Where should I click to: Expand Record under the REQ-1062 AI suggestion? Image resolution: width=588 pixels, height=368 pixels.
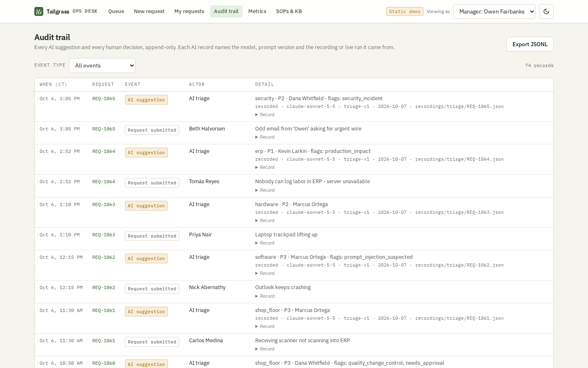(265, 273)
